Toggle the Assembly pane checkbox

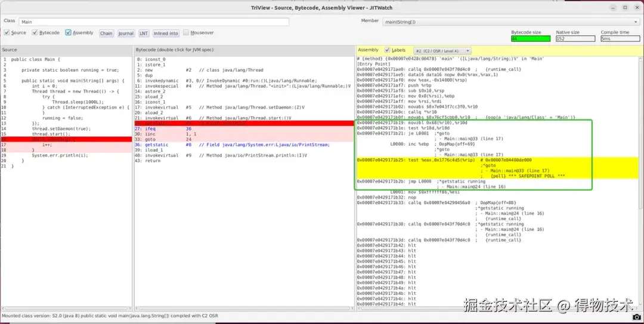(x=68, y=32)
